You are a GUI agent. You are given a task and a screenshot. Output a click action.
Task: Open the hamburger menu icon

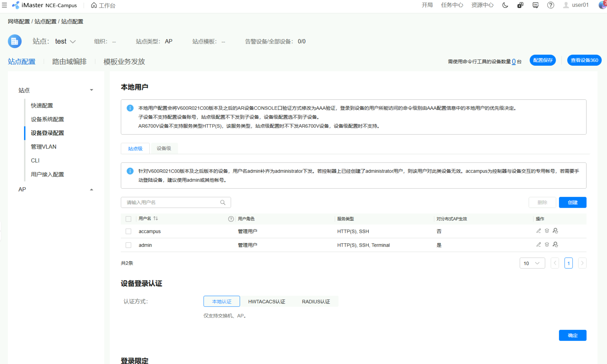pyautogui.click(x=4, y=5)
